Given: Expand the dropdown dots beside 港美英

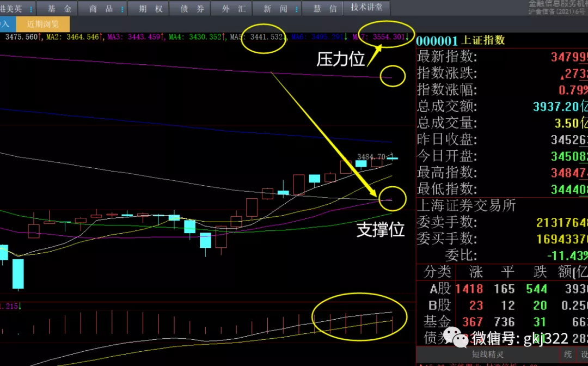Looking at the screenshot, I should click(x=30, y=9).
